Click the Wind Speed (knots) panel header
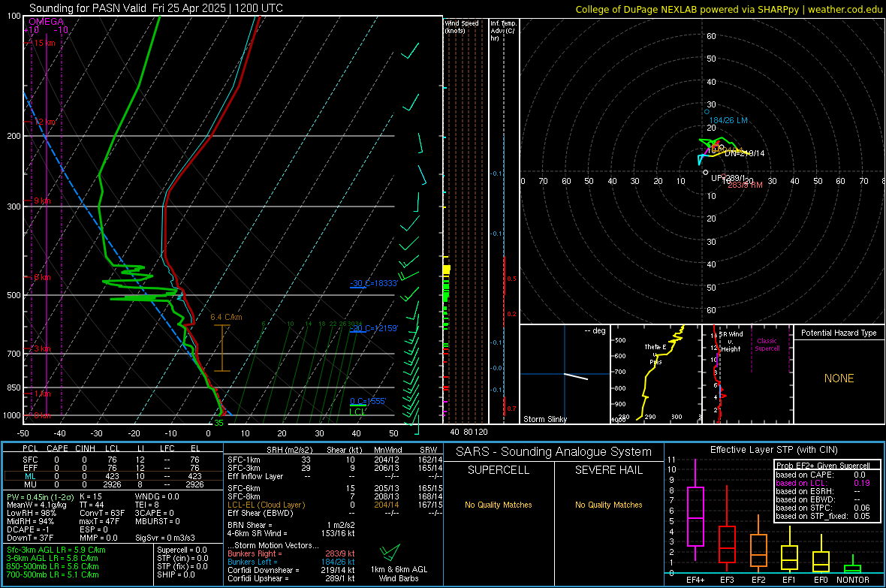 click(x=462, y=26)
